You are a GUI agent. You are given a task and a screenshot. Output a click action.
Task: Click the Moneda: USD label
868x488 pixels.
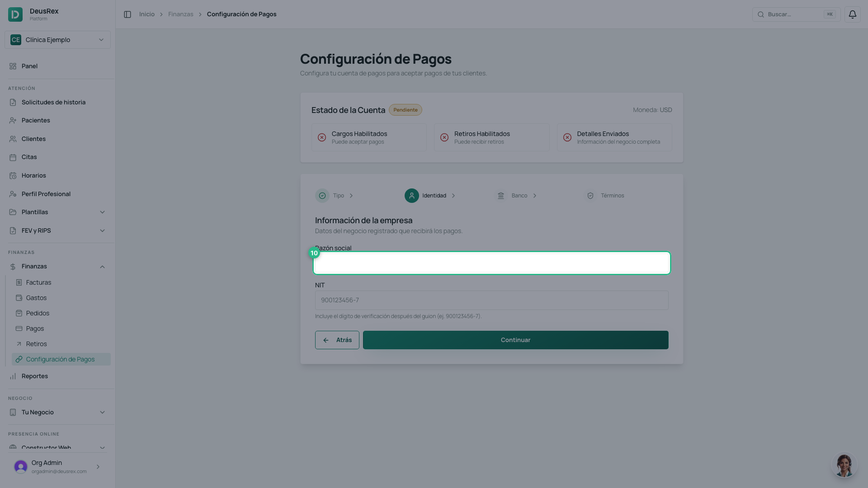tap(652, 110)
